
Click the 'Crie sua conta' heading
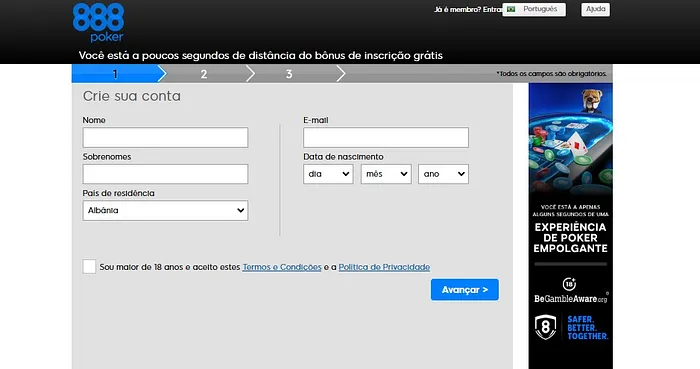click(132, 96)
